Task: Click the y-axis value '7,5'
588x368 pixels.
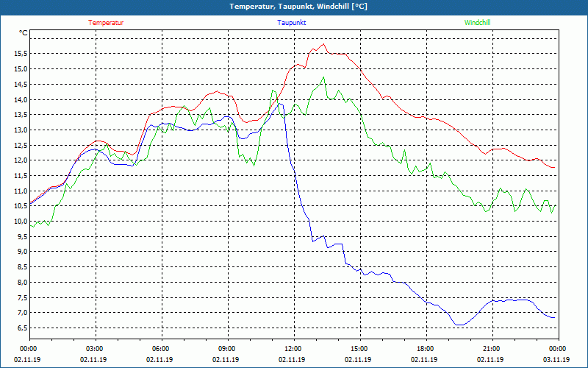Action: coord(22,297)
